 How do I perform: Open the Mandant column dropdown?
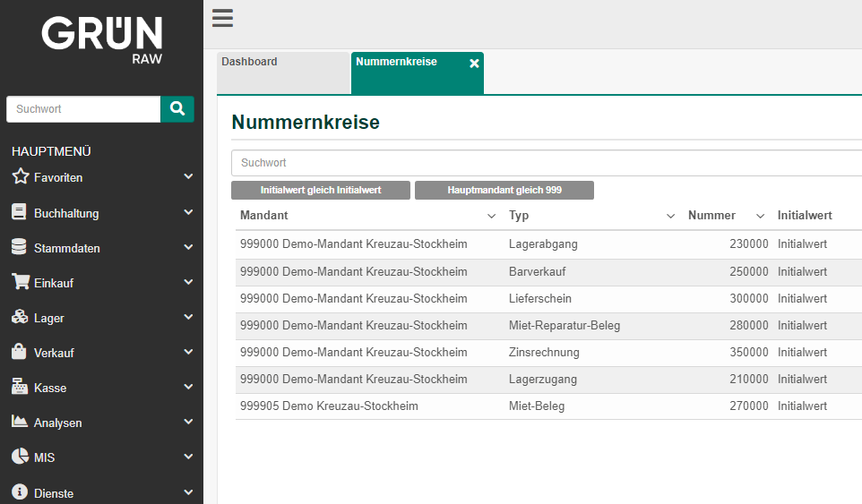[491, 216]
